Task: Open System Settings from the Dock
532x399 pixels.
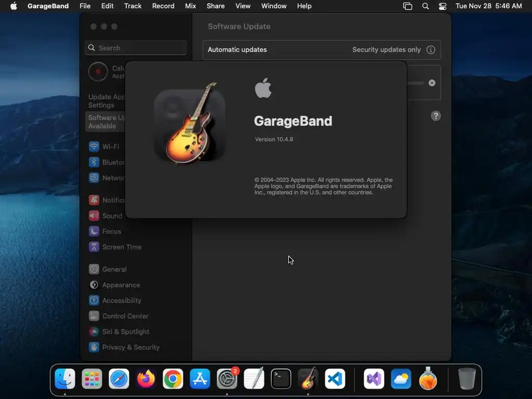Action: [x=227, y=379]
